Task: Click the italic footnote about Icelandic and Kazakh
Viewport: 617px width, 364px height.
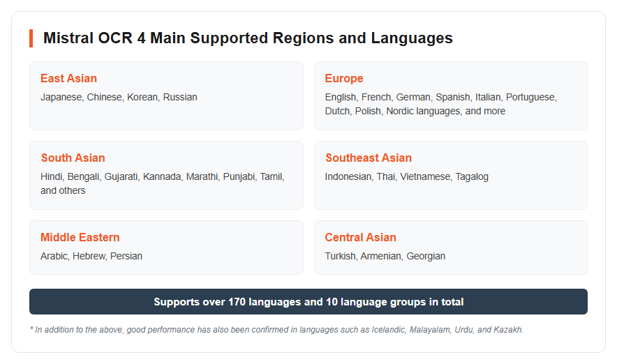Action: point(276,329)
